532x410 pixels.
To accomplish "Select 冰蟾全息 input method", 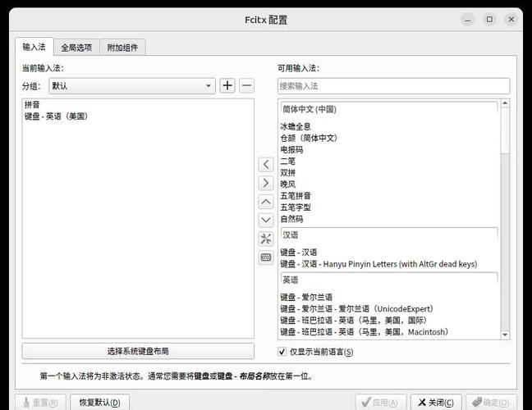I will click(389, 127).
